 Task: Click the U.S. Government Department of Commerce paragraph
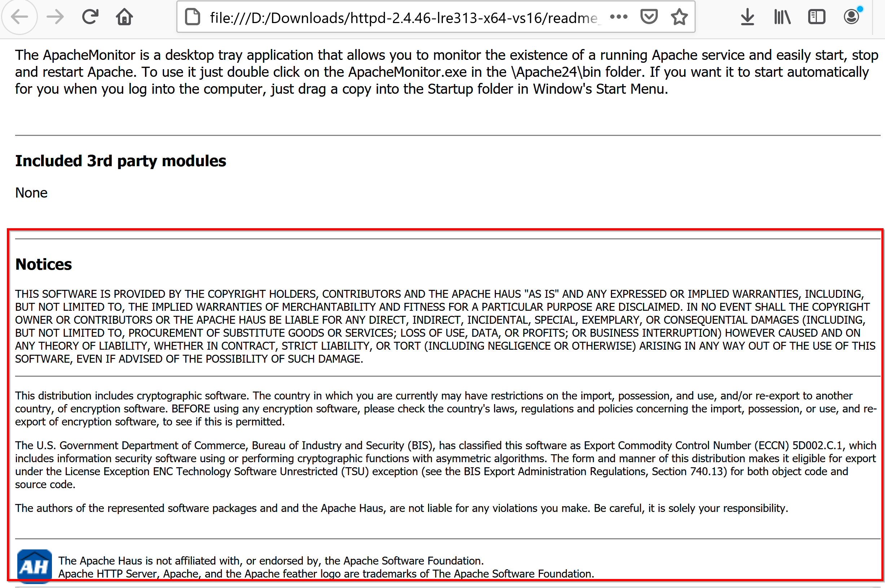tap(446, 465)
